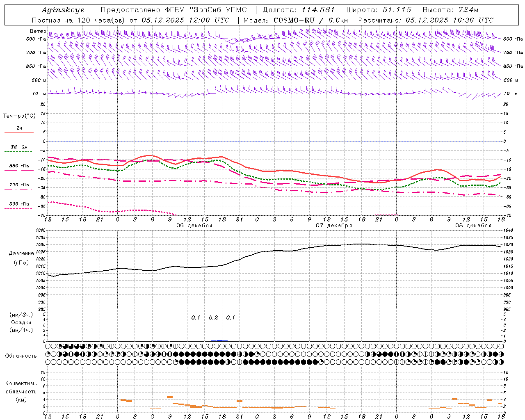Click the 'Осадки' precipitation label
The width and height of the screenshot is (525, 420).
click(x=21, y=322)
